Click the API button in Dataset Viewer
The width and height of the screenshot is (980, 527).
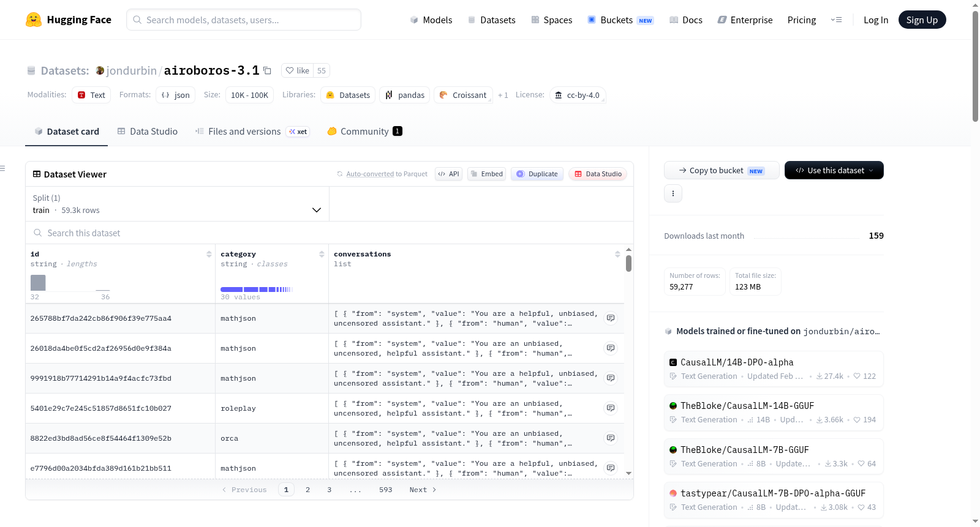pyautogui.click(x=448, y=174)
